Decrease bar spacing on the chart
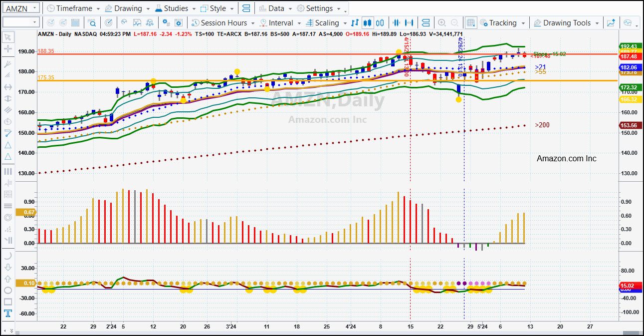The height and width of the screenshot is (336, 644). [x=397, y=23]
